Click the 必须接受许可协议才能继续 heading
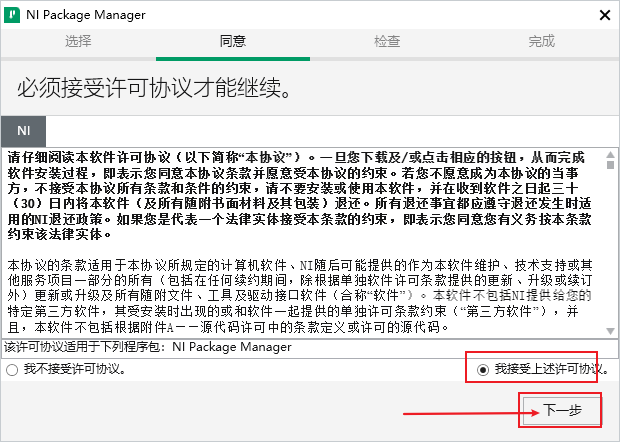The width and height of the screenshot is (620, 442). coord(155,88)
